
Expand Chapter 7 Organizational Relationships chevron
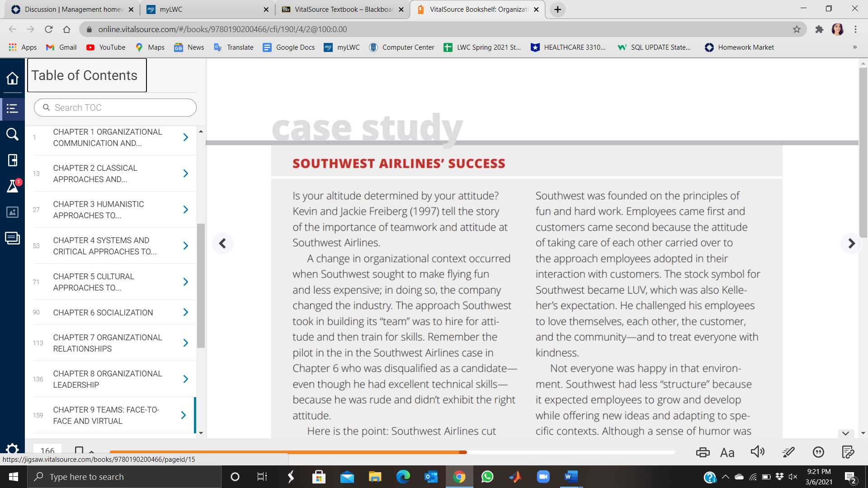(185, 343)
